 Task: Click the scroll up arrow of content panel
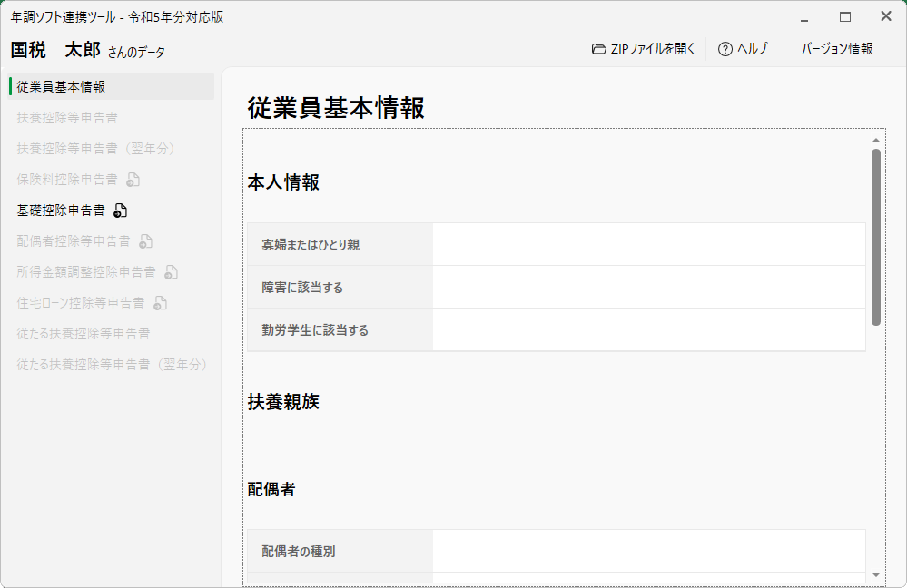876,140
